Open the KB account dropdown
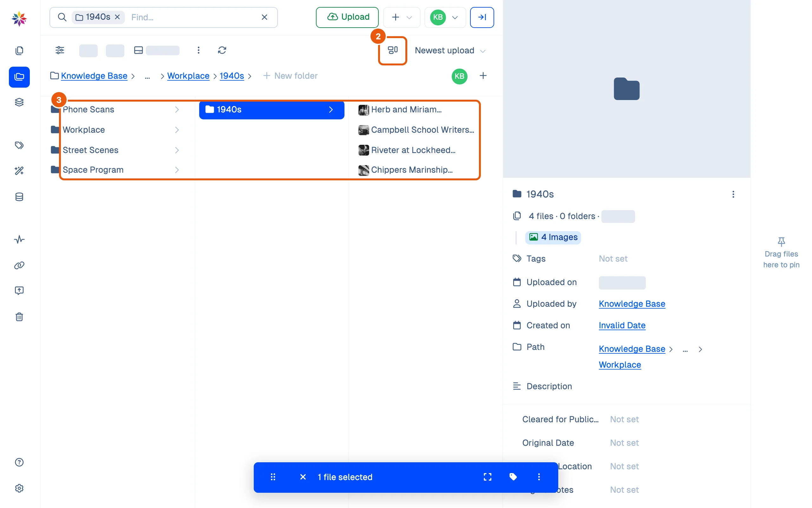Viewport: 812px width, 508px height. [x=445, y=17]
